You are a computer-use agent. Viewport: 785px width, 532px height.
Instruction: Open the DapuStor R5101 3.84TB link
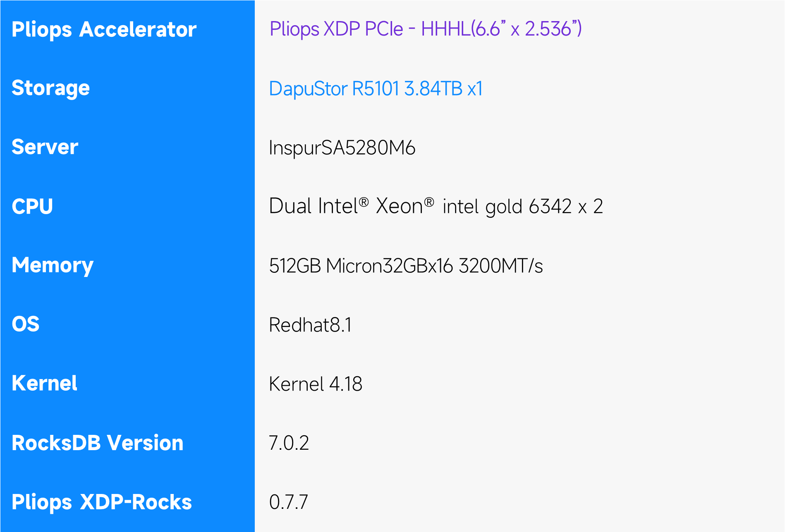(x=376, y=88)
